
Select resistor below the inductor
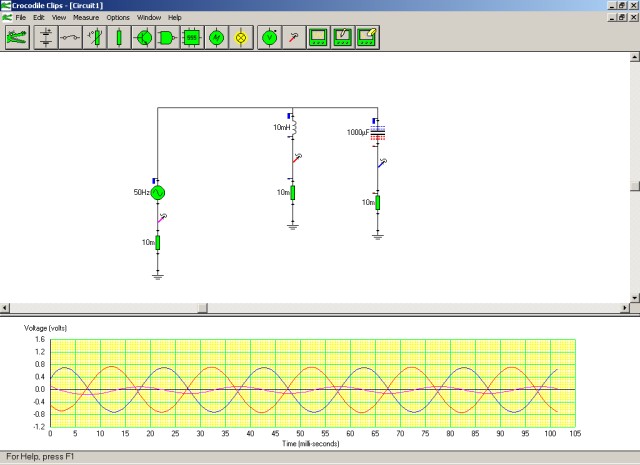point(293,193)
